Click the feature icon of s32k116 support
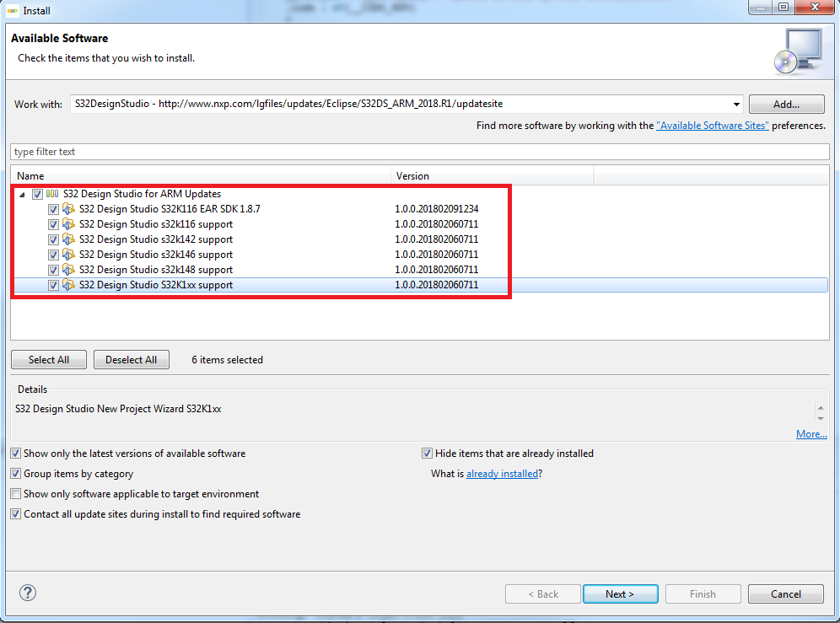Viewport: 840px width, 623px height. click(x=68, y=224)
